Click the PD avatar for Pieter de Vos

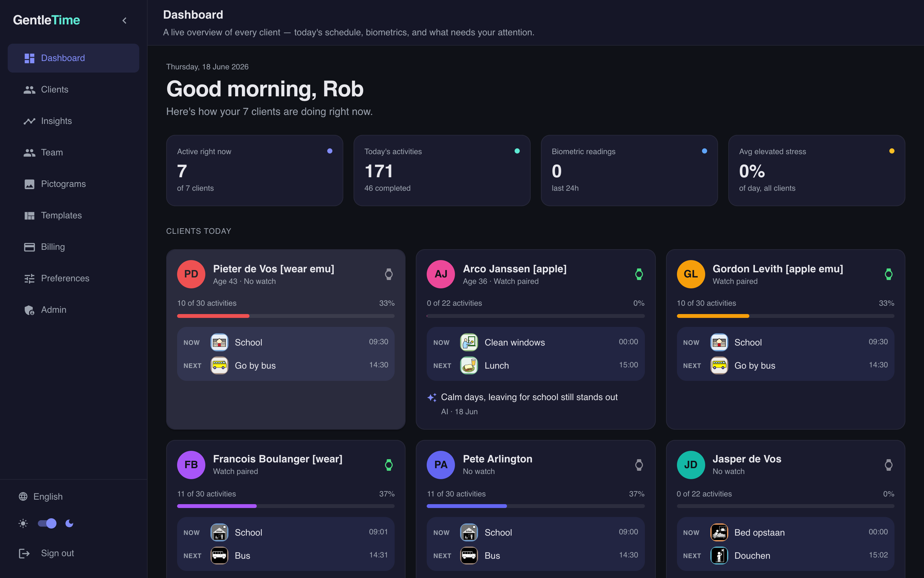click(x=191, y=274)
